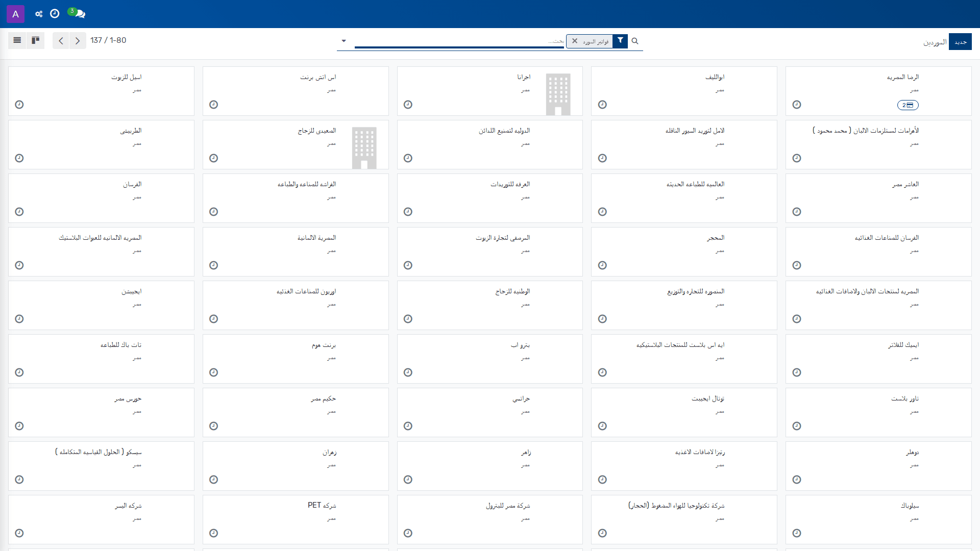Open the 2 invoices badge on الرضا المصريه
The height and width of the screenshot is (551, 980).
tap(908, 105)
